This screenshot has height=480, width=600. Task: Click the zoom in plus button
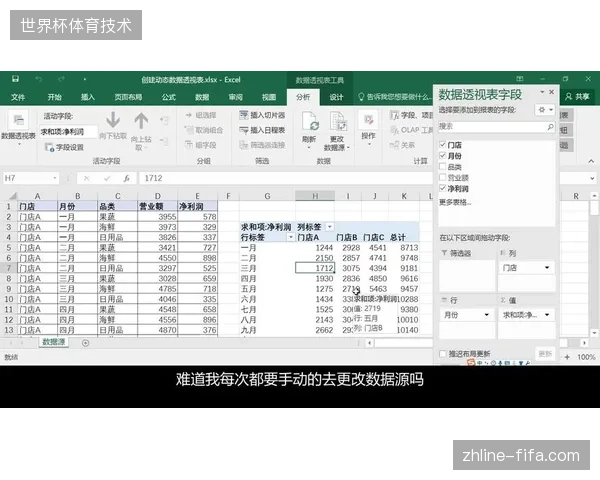pyautogui.click(x=567, y=357)
